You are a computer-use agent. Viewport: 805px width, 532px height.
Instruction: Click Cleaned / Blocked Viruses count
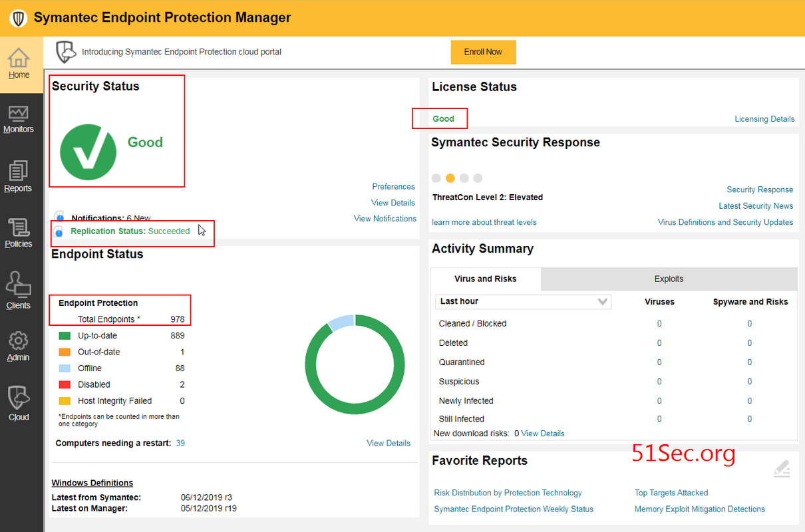coord(659,324)
